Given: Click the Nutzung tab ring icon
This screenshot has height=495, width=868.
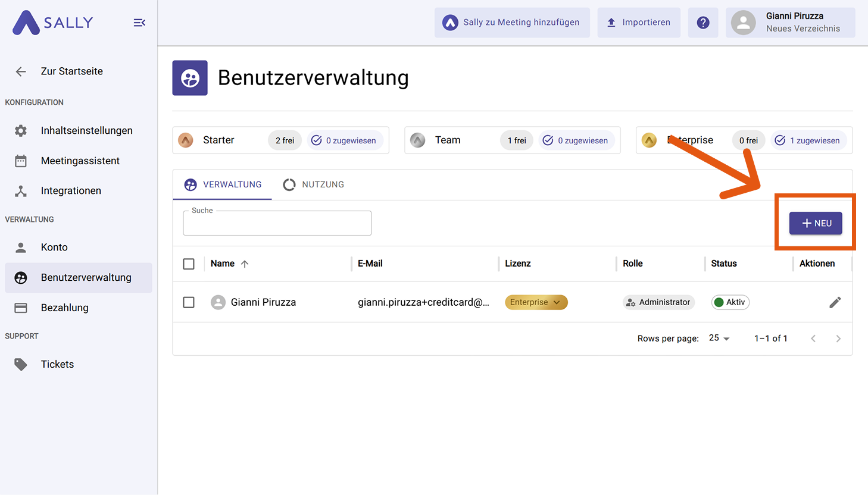Looking at the screenshot, I should point(289,184).
